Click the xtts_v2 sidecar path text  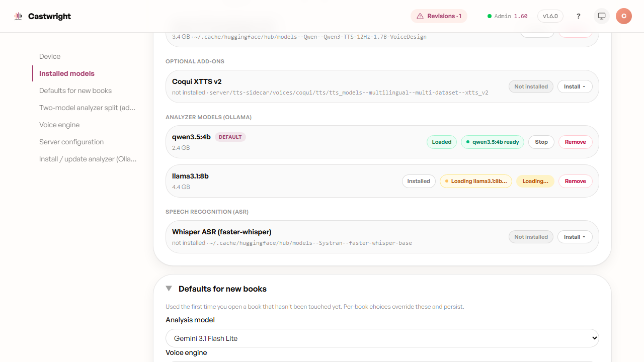pos(349,93)
